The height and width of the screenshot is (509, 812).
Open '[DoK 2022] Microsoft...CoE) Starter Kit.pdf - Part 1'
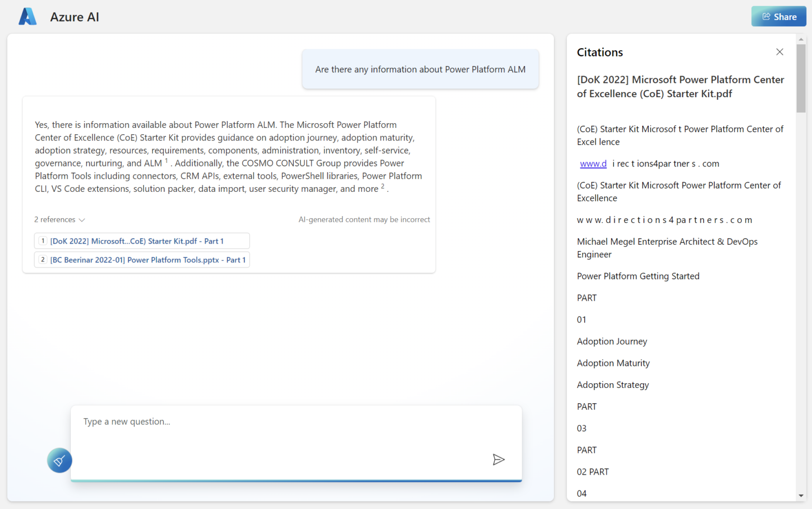(x=137, y=240)
